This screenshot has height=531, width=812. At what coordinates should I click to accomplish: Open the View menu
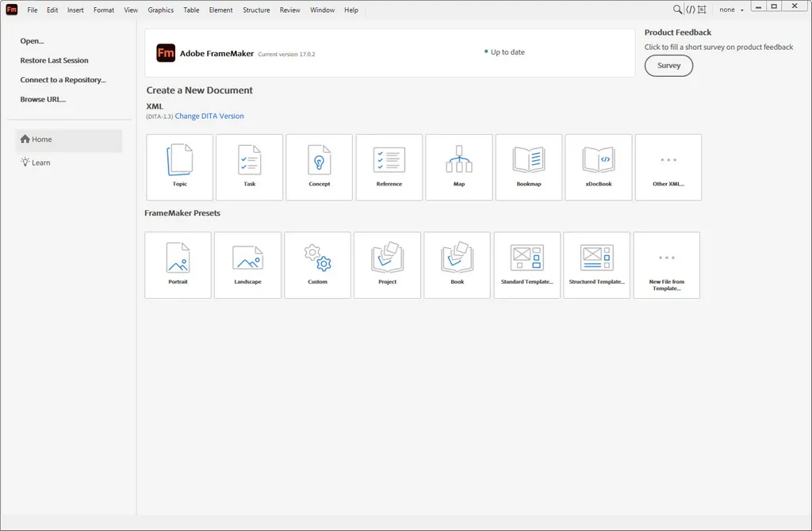pyautogui.click(x=131, y=10)
